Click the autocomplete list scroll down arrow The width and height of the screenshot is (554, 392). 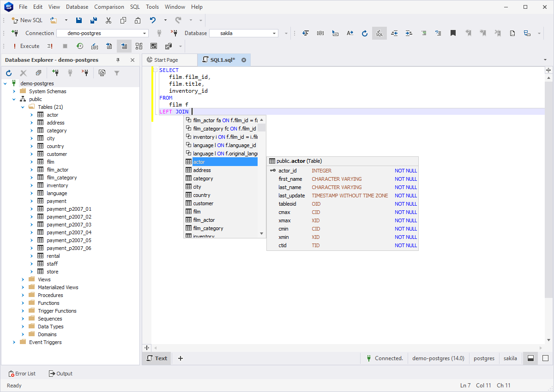coord(262,234)
